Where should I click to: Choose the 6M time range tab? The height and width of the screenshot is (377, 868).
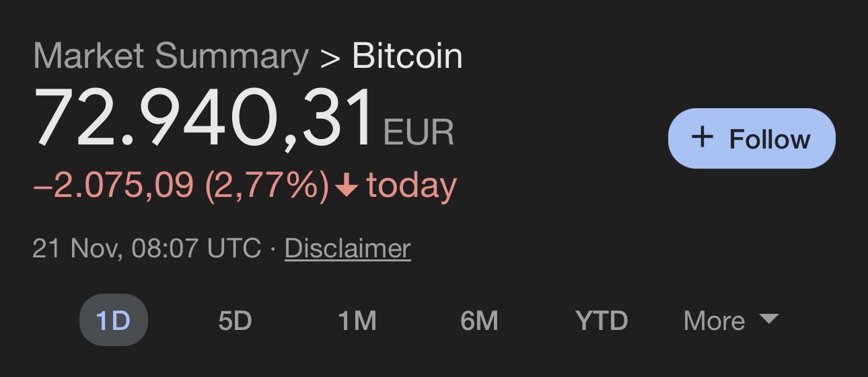(x=479, y=321)
